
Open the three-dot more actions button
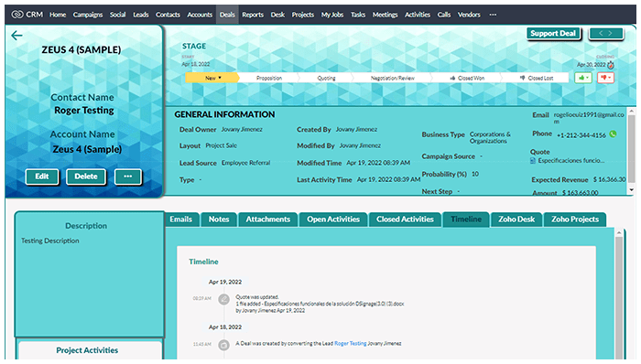click(x=128, y=177)
